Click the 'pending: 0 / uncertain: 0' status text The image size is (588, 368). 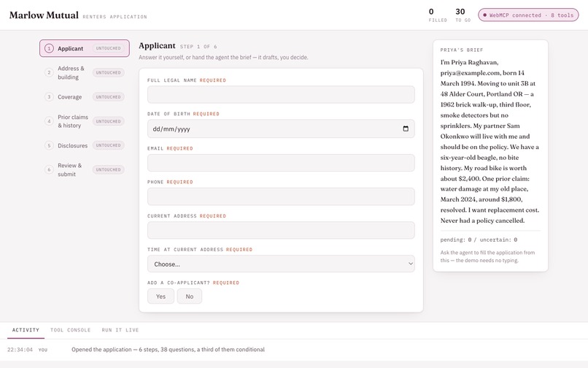click(479, 239)
